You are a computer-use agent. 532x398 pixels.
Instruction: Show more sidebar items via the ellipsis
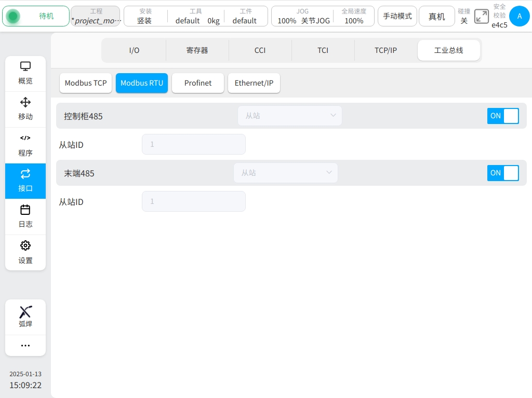[25, 346]
